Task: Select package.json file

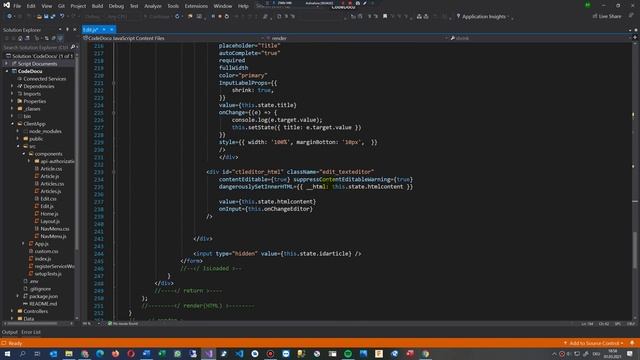Action: tap(43, 296)
